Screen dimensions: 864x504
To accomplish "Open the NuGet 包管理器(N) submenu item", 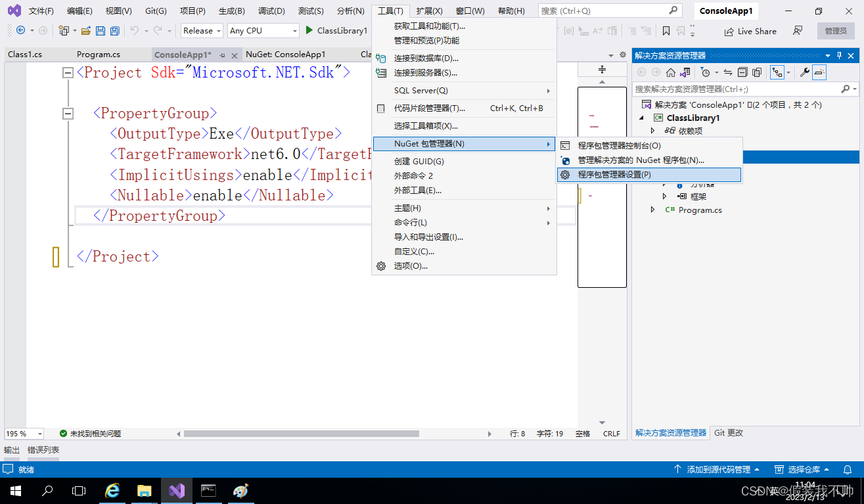I will coord(464,144).
